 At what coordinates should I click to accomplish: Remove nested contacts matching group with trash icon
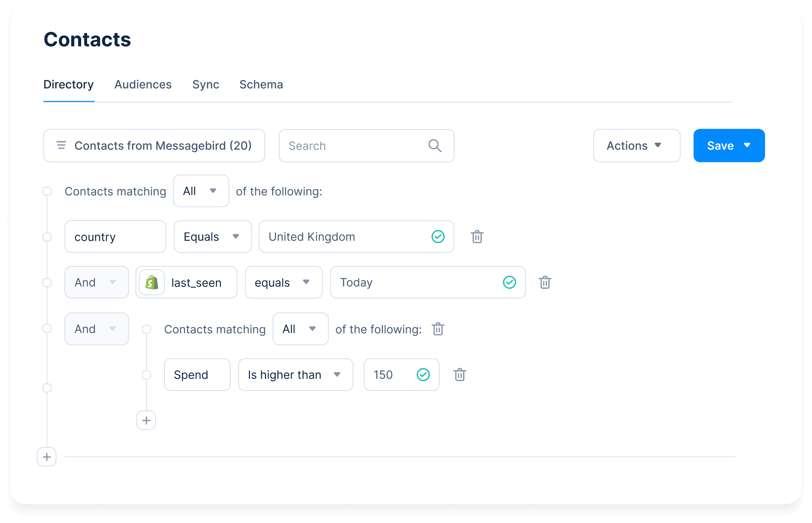[x=438, y=329]
